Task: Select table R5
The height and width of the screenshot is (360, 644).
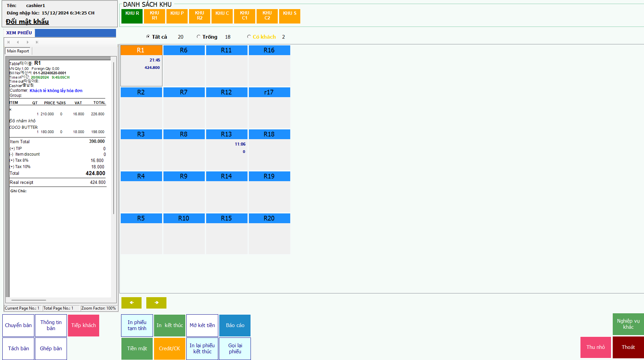Action: (141, 234)
